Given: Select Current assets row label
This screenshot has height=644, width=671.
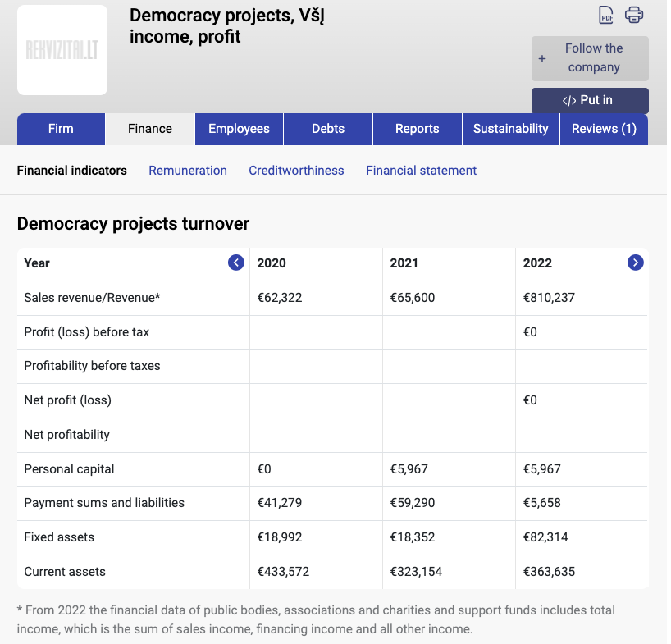Looking at the screenshot, I should (65, 572).
